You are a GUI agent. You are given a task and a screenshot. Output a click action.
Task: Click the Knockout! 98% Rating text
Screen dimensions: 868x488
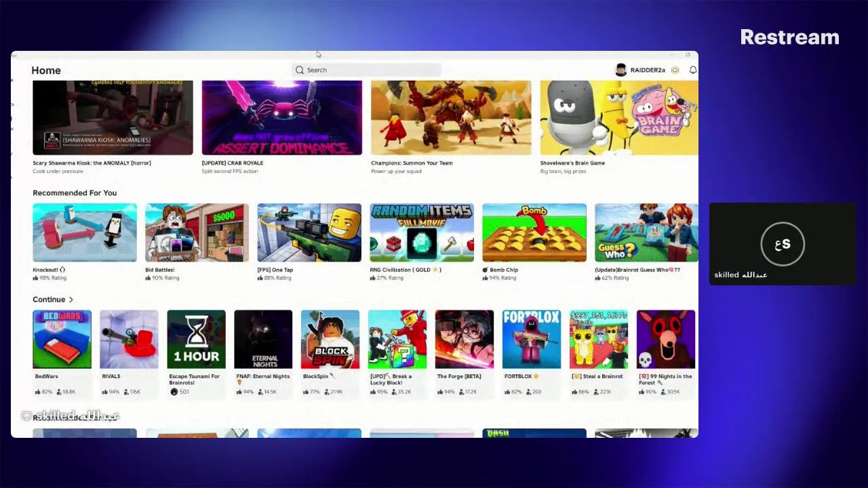coord(50,278)
